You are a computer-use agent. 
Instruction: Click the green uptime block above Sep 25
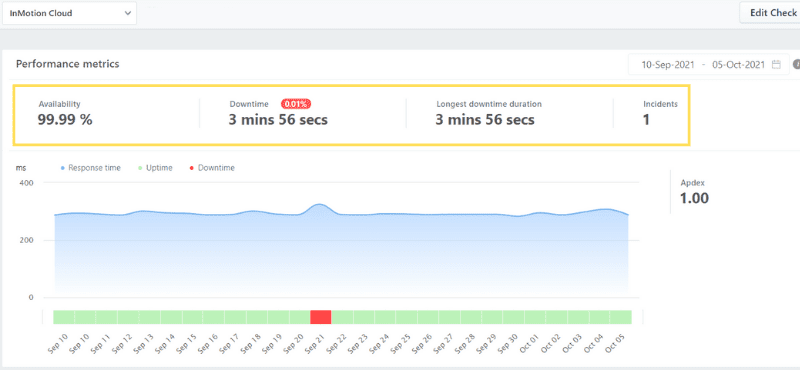click(406, 317)
